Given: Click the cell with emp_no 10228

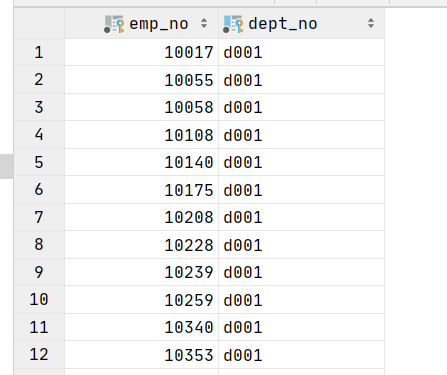Looking at the screenshot, I should [141, 245].
